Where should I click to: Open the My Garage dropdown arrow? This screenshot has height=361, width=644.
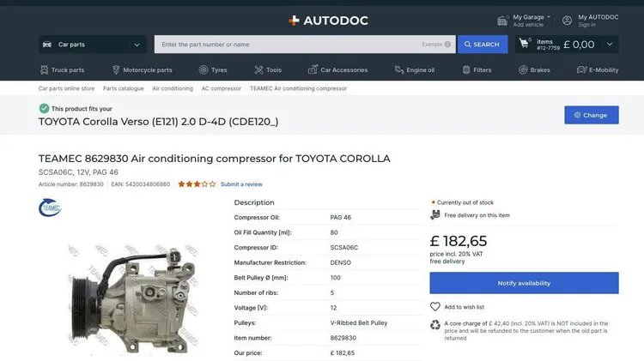point(549,16)
